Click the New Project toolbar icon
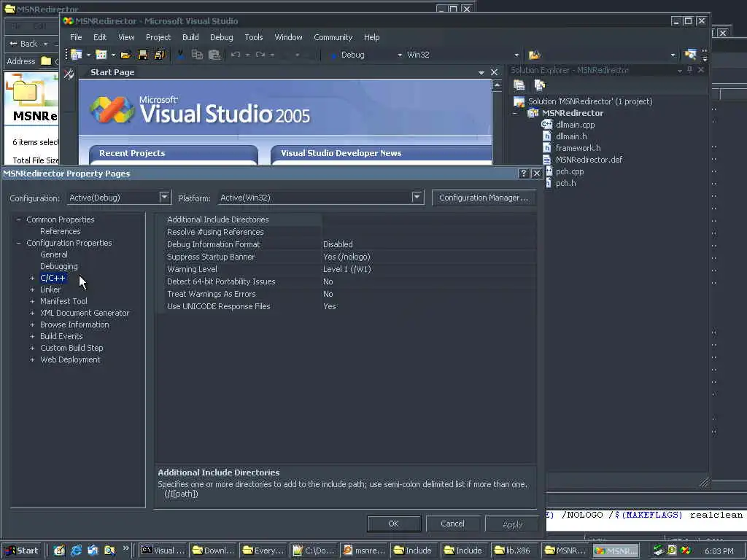This screenshot has width=747, height=560. tap(76, 55)
